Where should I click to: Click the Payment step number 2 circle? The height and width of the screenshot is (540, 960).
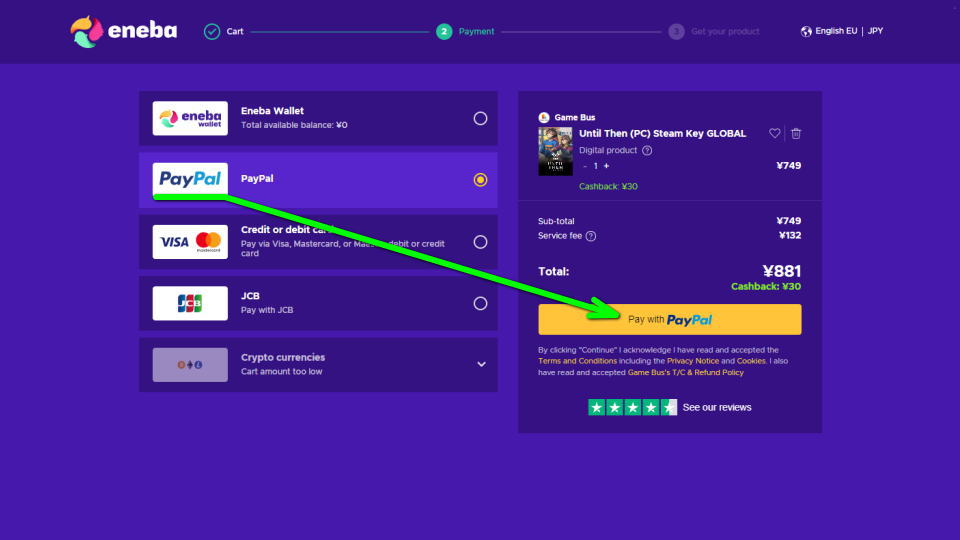[x=444, y=31]
